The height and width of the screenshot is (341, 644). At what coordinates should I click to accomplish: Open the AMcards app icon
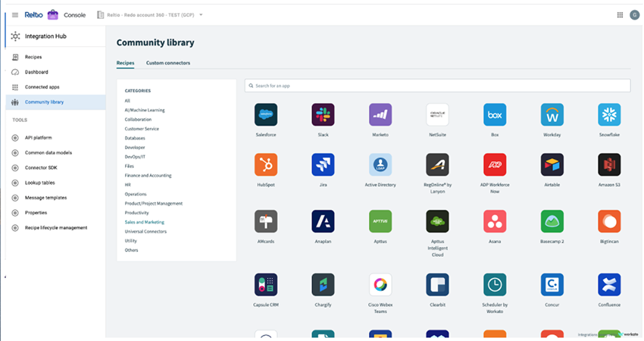pos(266,221)
